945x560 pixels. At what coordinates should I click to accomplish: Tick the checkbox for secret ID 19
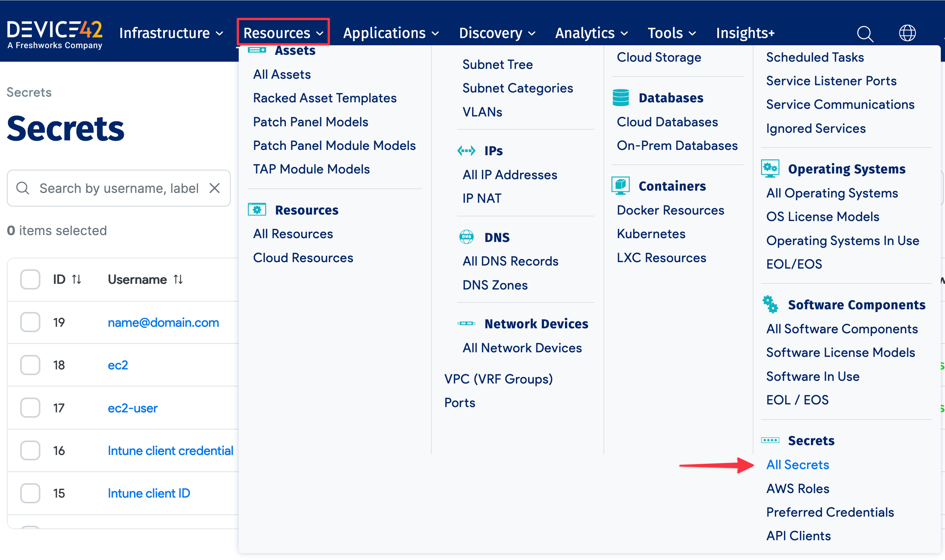(x=30, y=322)
